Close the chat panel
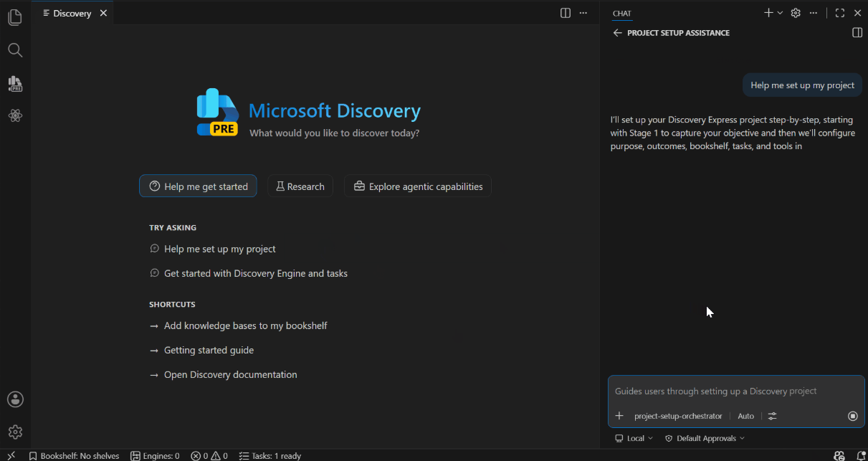Image resolution: width=868 pixels, height=461 pixels. [857, 13]
